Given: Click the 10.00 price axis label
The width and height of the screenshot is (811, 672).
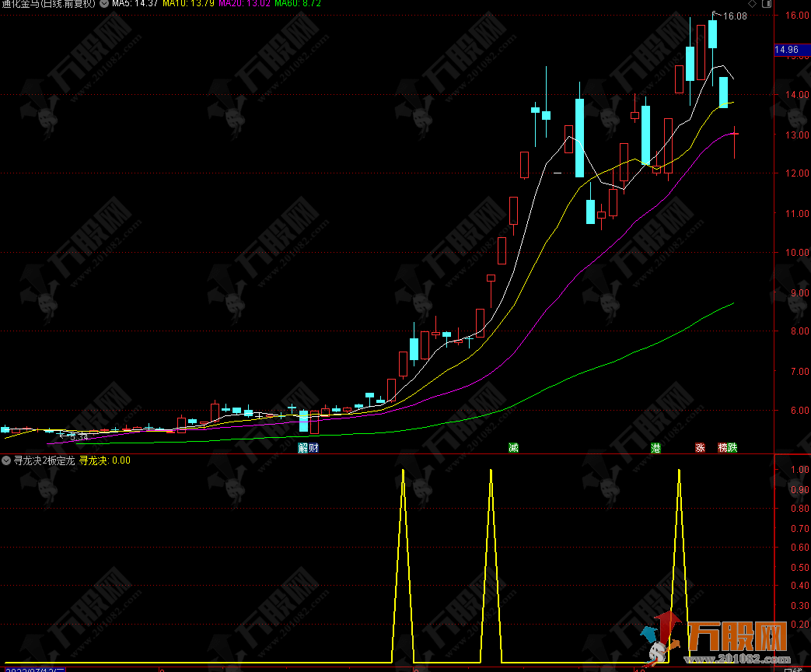Looking at the screenshot, I should pyautogui.click(x=796, y=253).
